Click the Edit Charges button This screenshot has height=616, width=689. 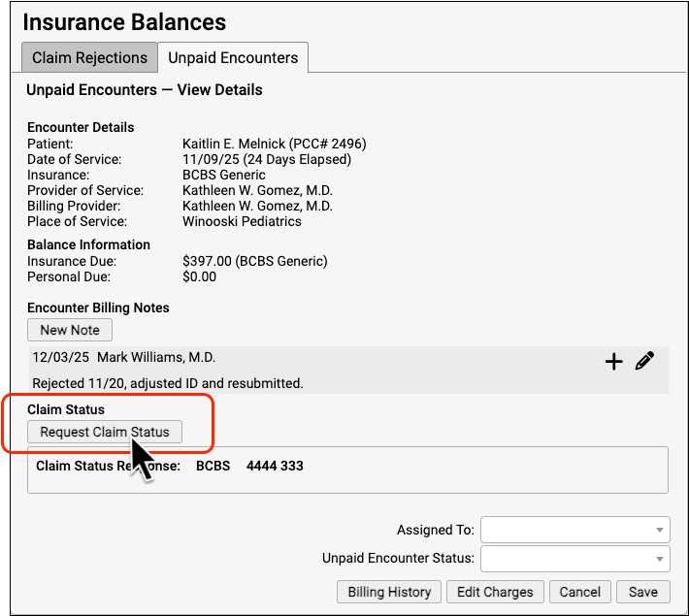495,592
